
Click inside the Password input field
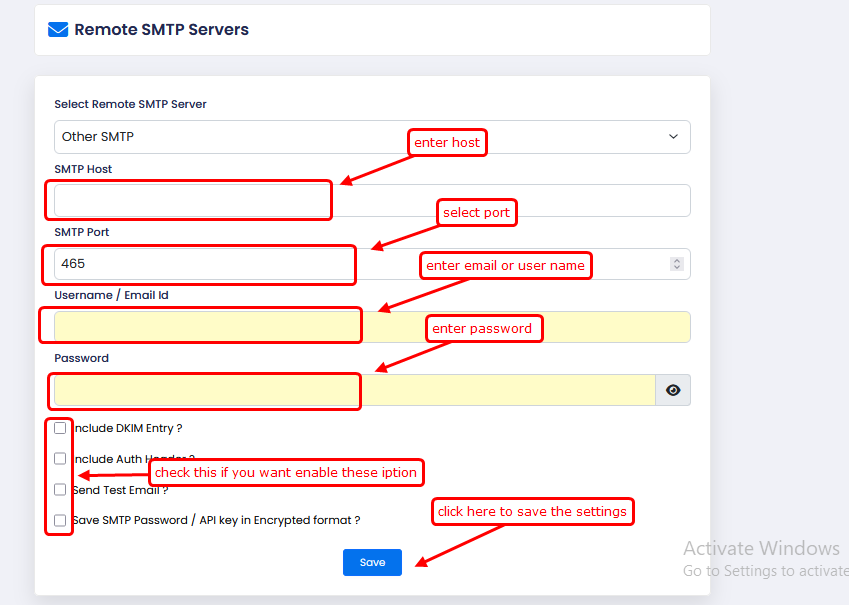[x=355, y=390]
